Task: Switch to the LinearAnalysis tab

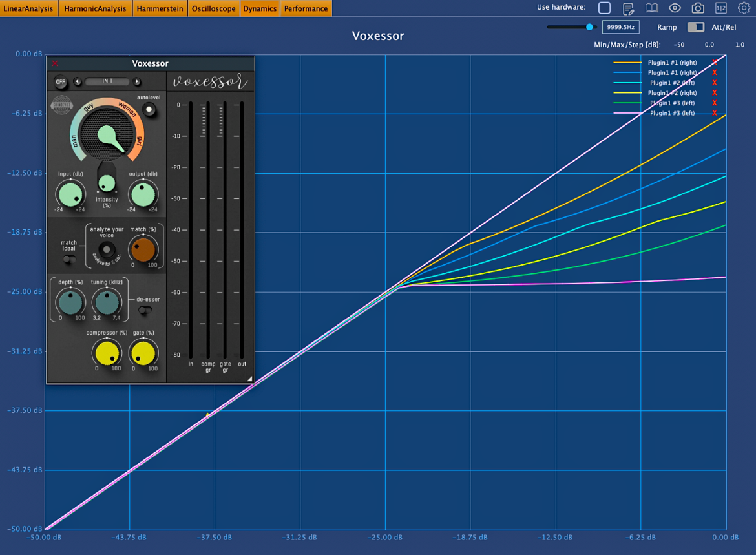Action: pyautogui.click(x=28, y=8)
